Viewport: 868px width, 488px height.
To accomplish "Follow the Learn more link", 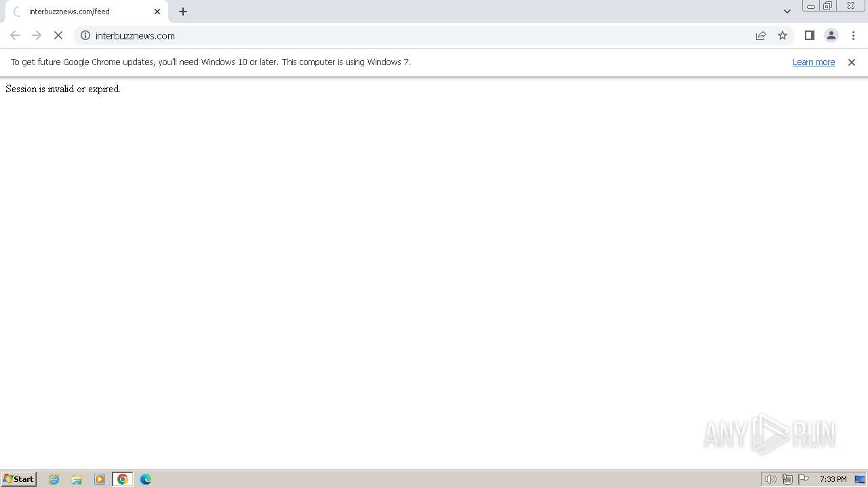I will click(x=814, y=62).
